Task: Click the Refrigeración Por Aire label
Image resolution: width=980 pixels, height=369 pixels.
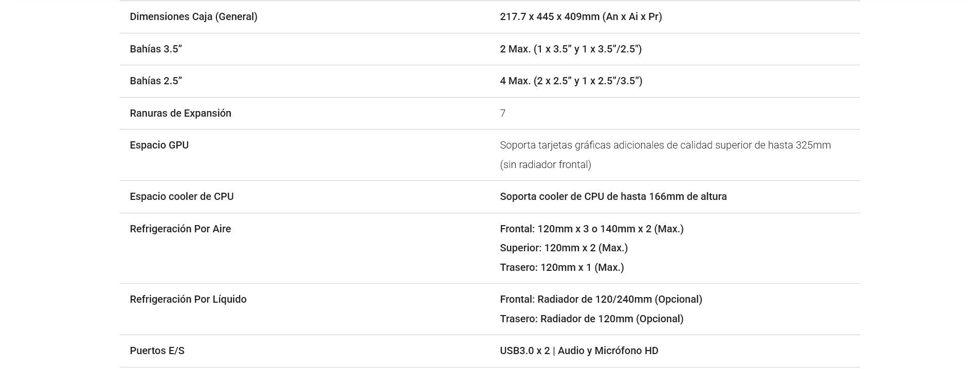Action: tap(180, 229)
